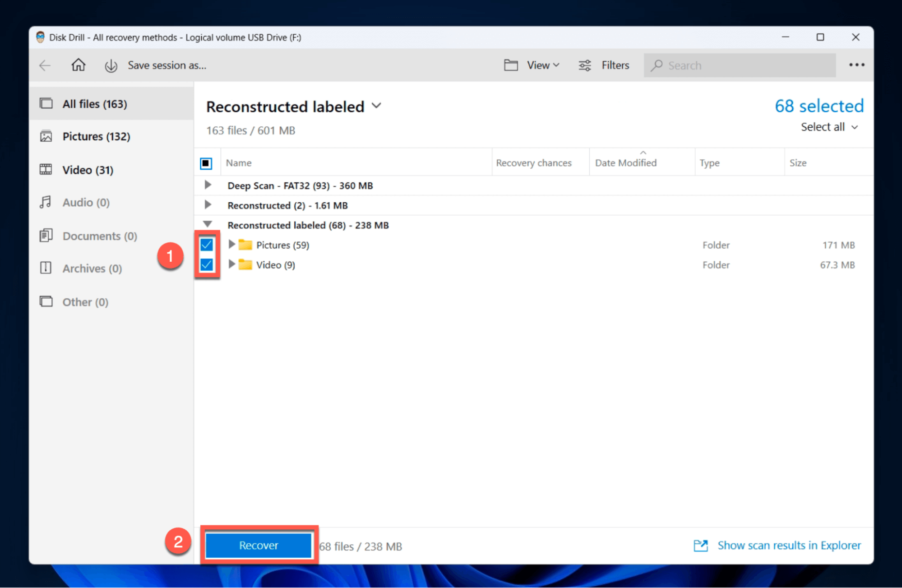Click the 68 files / 238 MB status text
This screenshot has width=902, height=588.
pos(361,546)
